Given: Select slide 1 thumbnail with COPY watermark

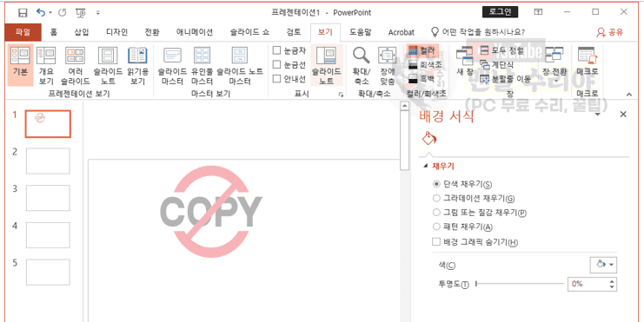Looking at the screenshot, I should point(48,124).
